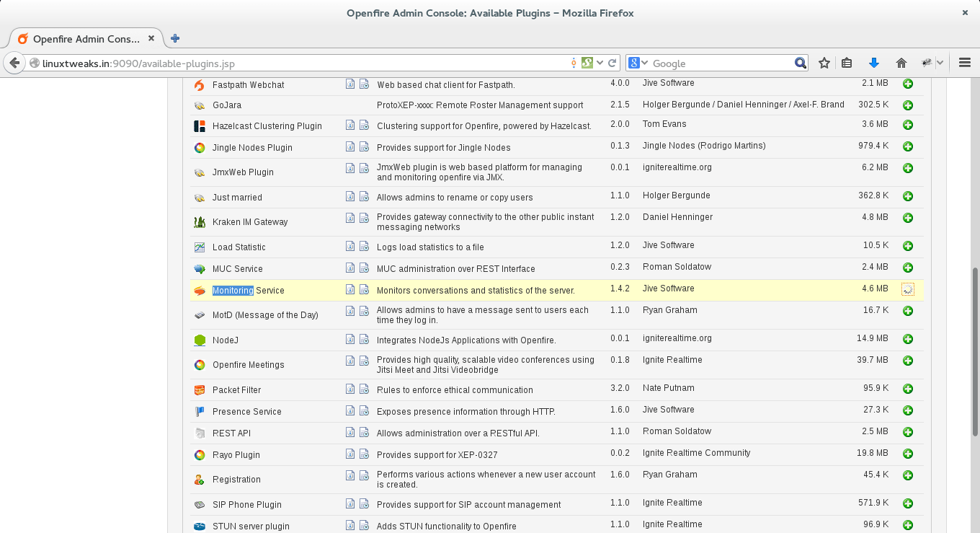Show bookmarks list
980x533 pixels.
847,63
